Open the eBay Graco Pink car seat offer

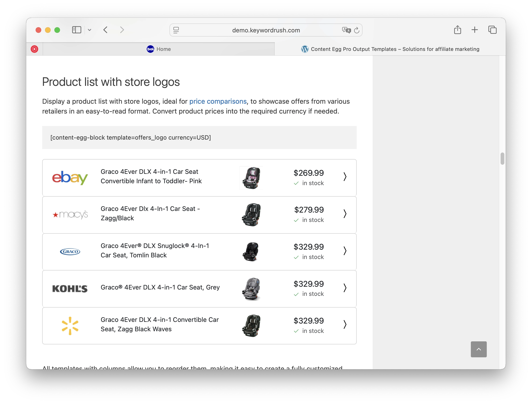pyautogui.click(x=151, y=176)
